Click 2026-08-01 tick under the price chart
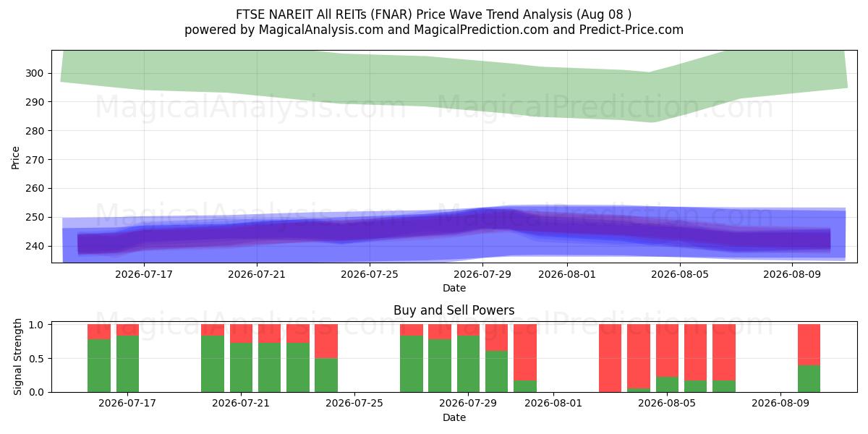Image resolution: width=868 pixels, height=434 pixels. [x=567, y=274]
